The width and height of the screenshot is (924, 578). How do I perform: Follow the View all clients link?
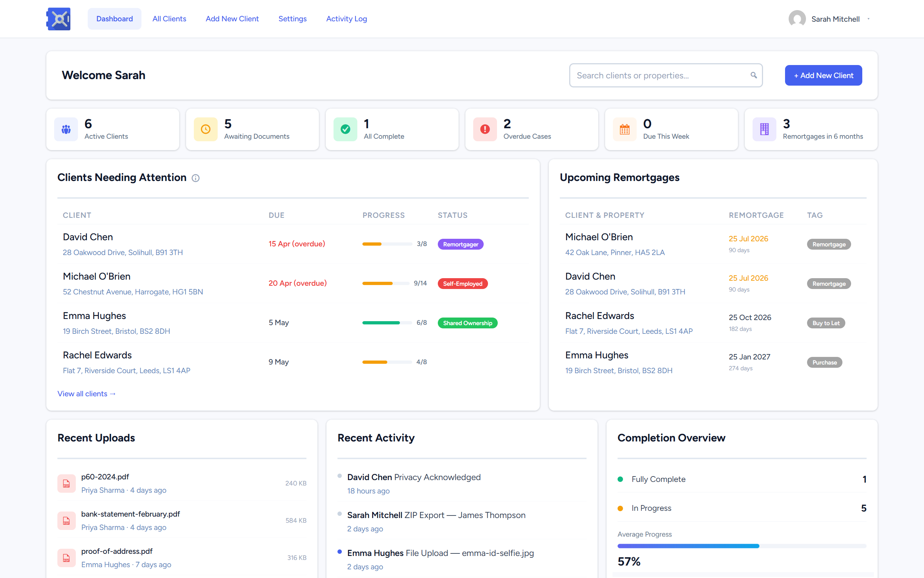click(x=86, y=394)
